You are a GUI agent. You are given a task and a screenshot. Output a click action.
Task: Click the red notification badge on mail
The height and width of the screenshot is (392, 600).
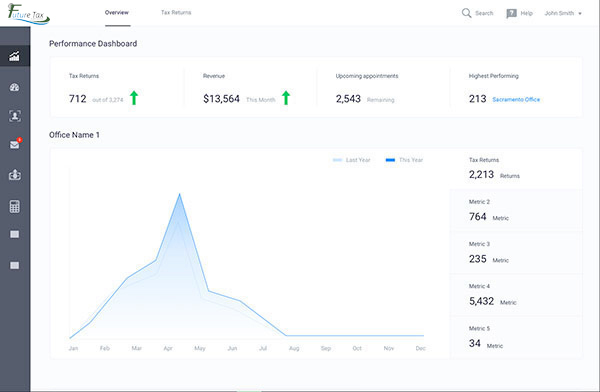(x=20, y=140)
